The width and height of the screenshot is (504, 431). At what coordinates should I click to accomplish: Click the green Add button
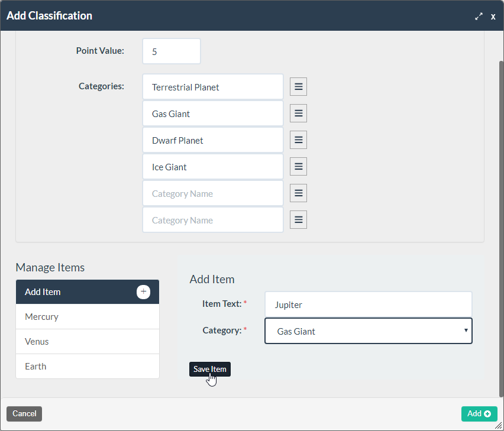[479, 414]
